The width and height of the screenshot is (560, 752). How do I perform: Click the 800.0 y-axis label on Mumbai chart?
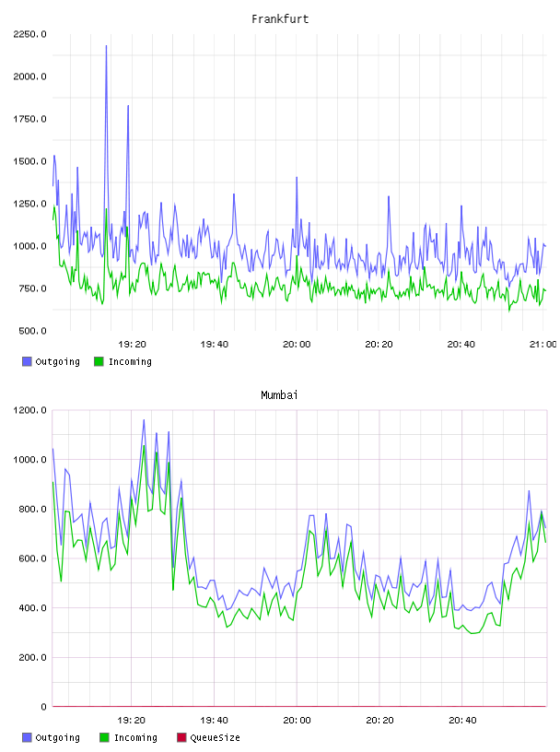tap(32, 509)
